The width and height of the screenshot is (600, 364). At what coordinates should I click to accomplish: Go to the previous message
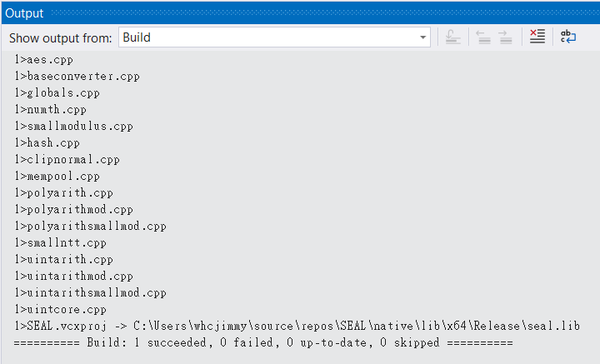(484, 37)
